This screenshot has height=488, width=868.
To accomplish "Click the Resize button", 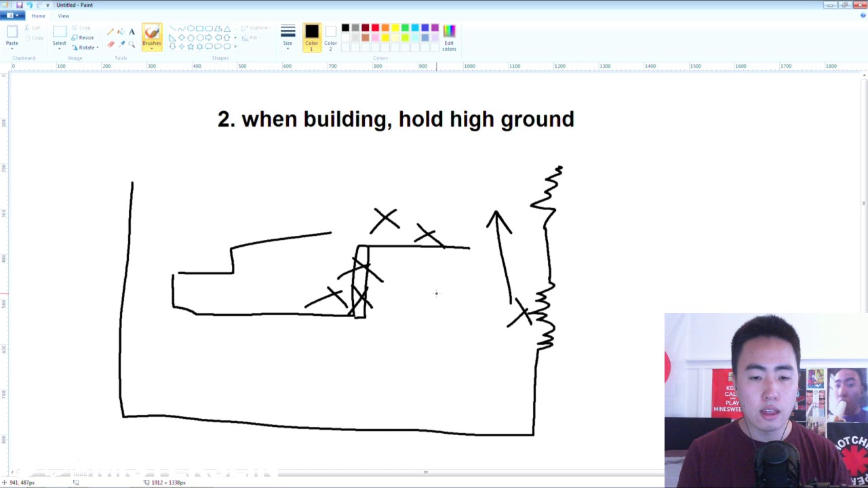I will 83,37.
